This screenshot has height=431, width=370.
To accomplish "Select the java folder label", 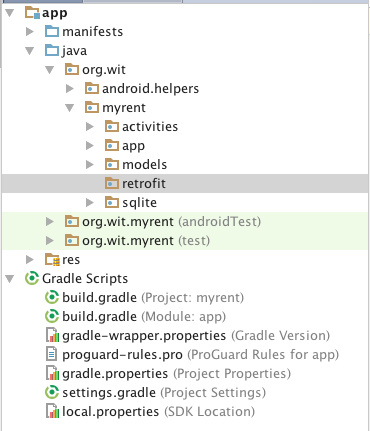I will click(74, 51).
